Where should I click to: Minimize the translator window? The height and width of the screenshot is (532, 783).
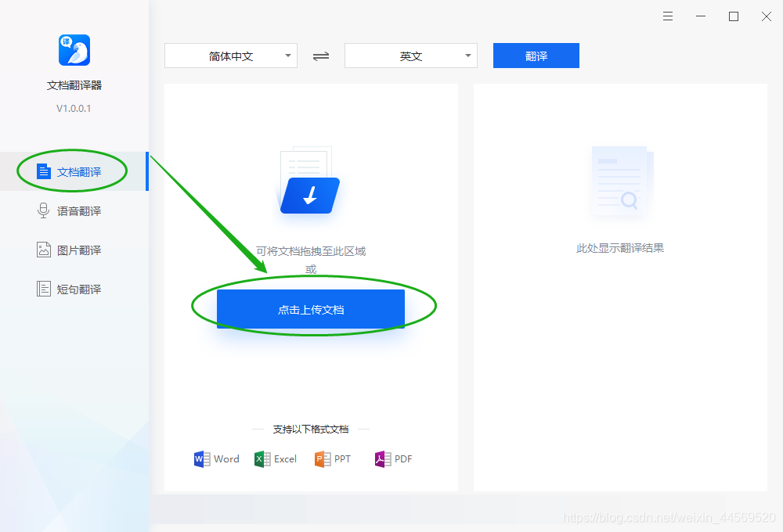click(701, 16)
